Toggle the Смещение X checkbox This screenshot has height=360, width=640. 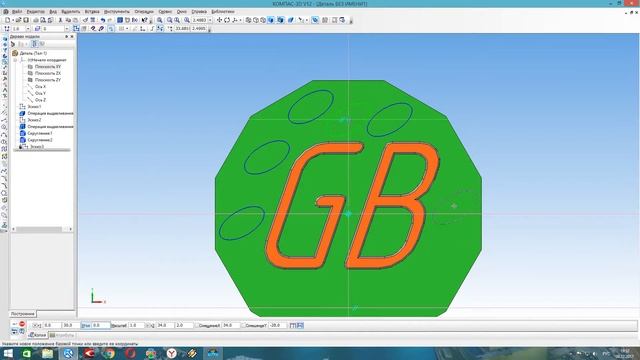click(x=198, y=325)
